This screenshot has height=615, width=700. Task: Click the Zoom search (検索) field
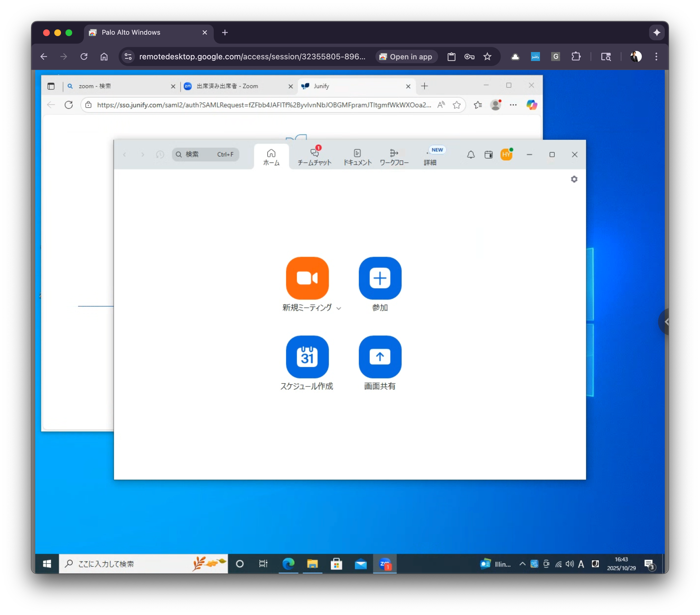click(205, 154)
